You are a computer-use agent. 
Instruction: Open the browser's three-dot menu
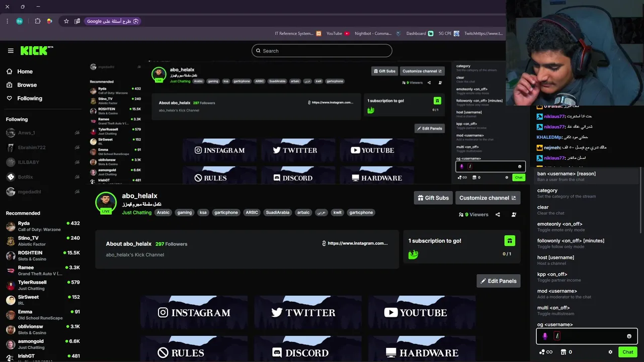(7, 21)
